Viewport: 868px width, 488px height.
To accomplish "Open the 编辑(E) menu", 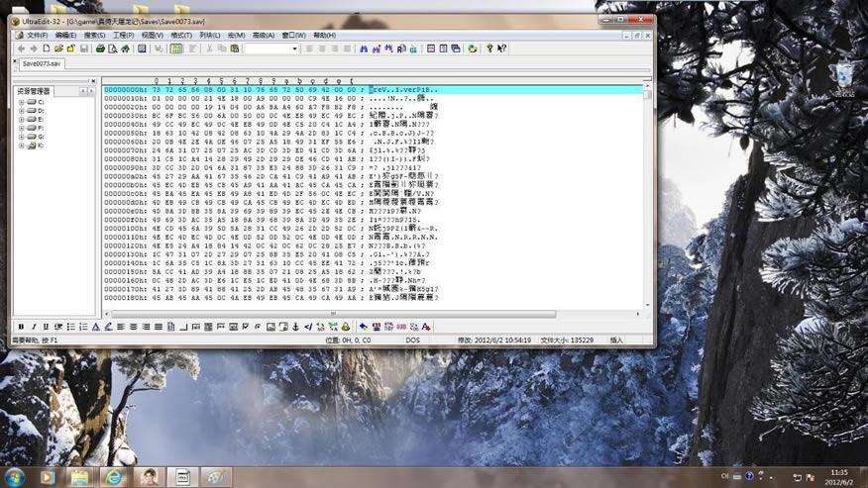I will [x=65, y=35].
